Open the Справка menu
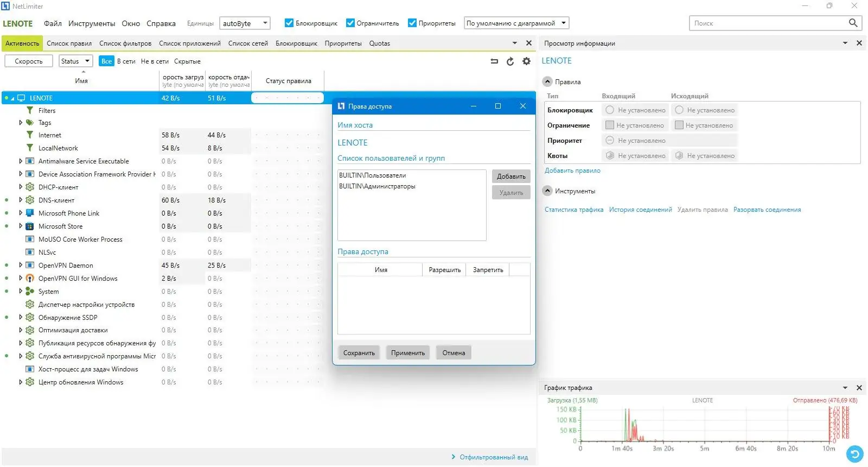This screenshot has width=868, height=467. click(x=161, y=23)
